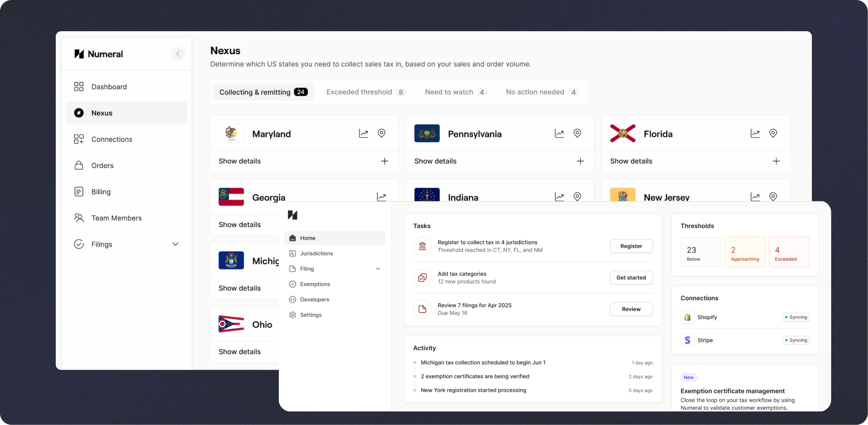The height and width of the screenshot is (425, 868).
Task: Open Maryland's sales trend chart icon
Action: coord(364,133)
